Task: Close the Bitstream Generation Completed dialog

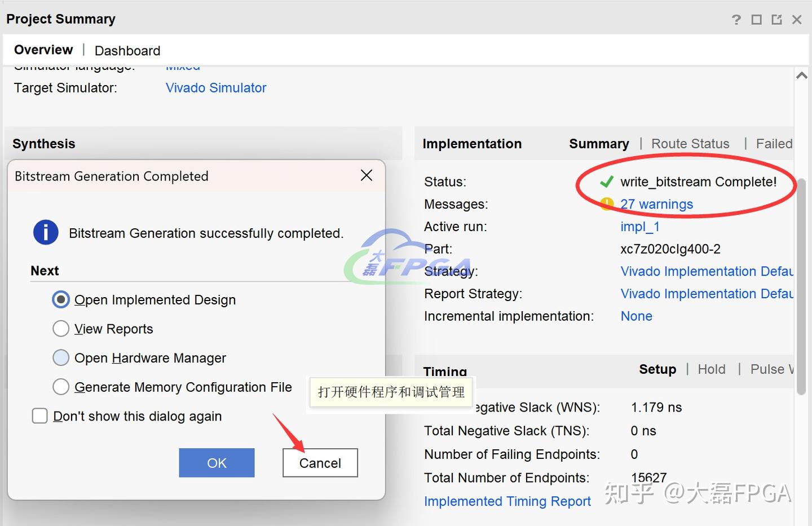Action: pos(366,175)
